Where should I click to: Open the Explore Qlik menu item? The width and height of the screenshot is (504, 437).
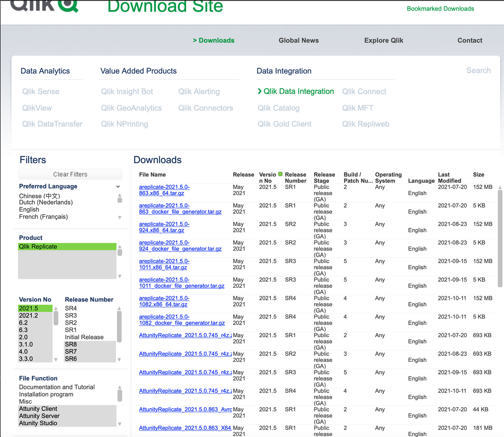pos(383,40)
